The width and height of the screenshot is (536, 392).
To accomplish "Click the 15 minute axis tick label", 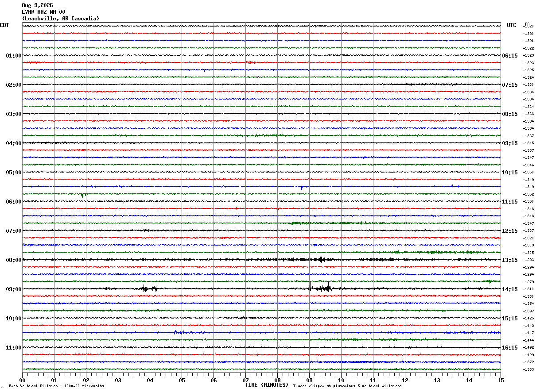I will point(501,380).
